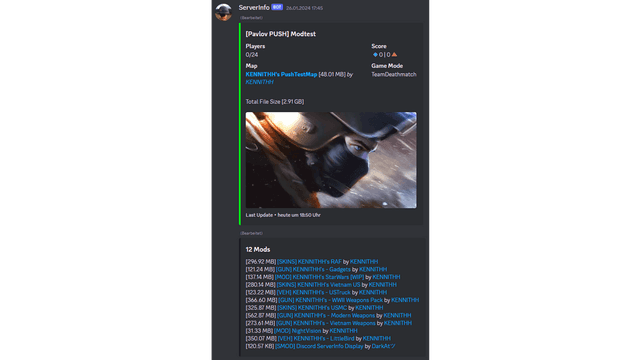
Task: Open the [SMOD] Discord ServerInfo Display link
Action: pyautogui.click(x=319, y=346)
